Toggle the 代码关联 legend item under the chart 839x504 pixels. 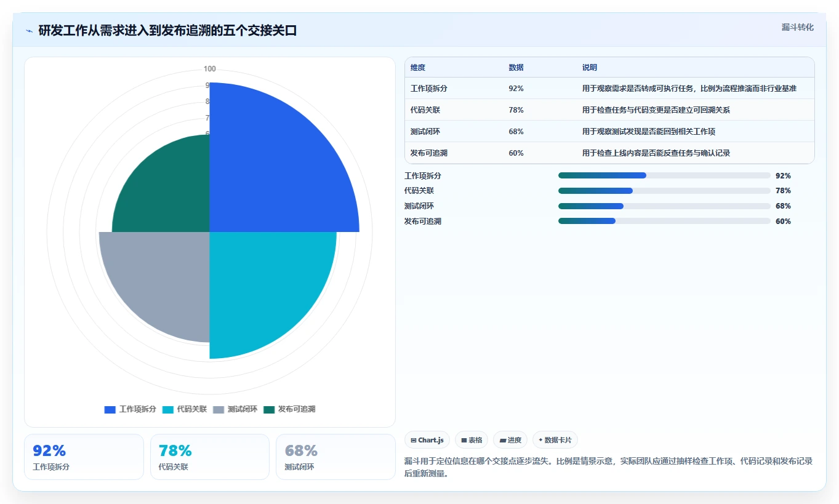coord(185,409)
